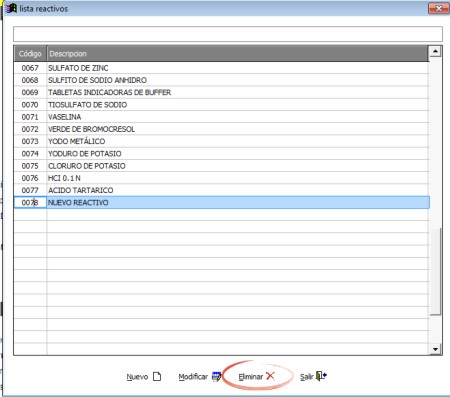Click the Nuevo button label
Image resolution: width=450 pixels, height=397 pixels.
point(137,377)
